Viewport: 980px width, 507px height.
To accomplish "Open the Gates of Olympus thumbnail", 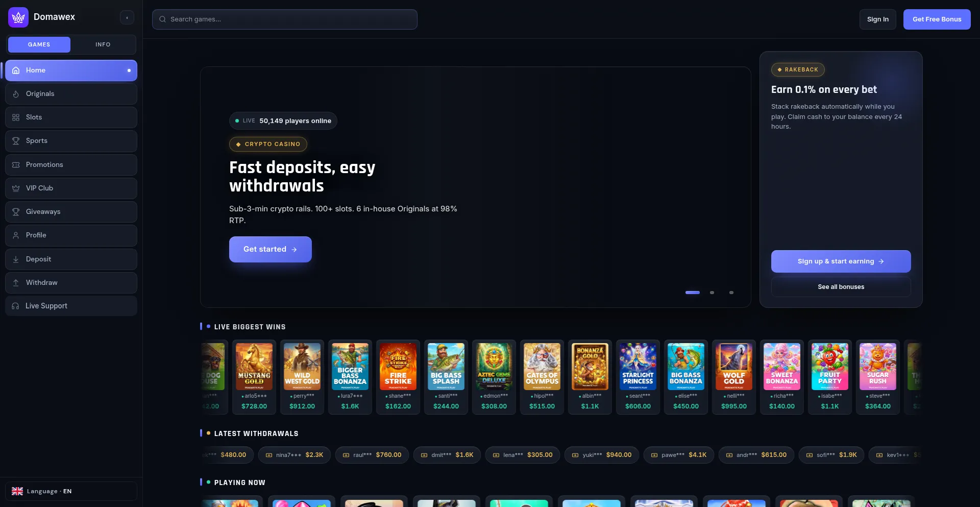I will point(542,367).
